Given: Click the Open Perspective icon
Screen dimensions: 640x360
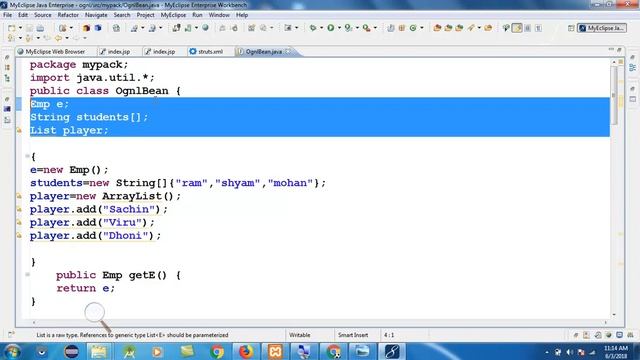Looking at the screenshot, I should (x=571, y=28).
